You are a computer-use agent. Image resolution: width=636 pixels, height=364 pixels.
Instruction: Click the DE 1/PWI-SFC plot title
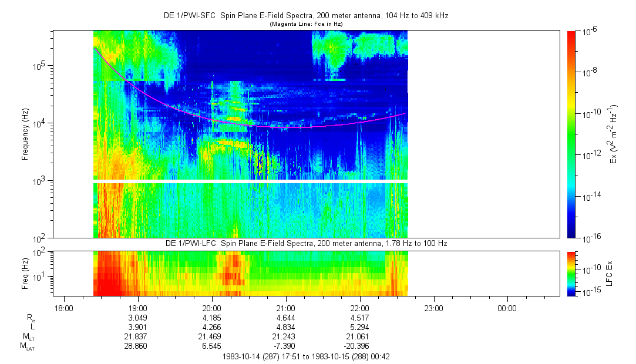tap(305, 16)
